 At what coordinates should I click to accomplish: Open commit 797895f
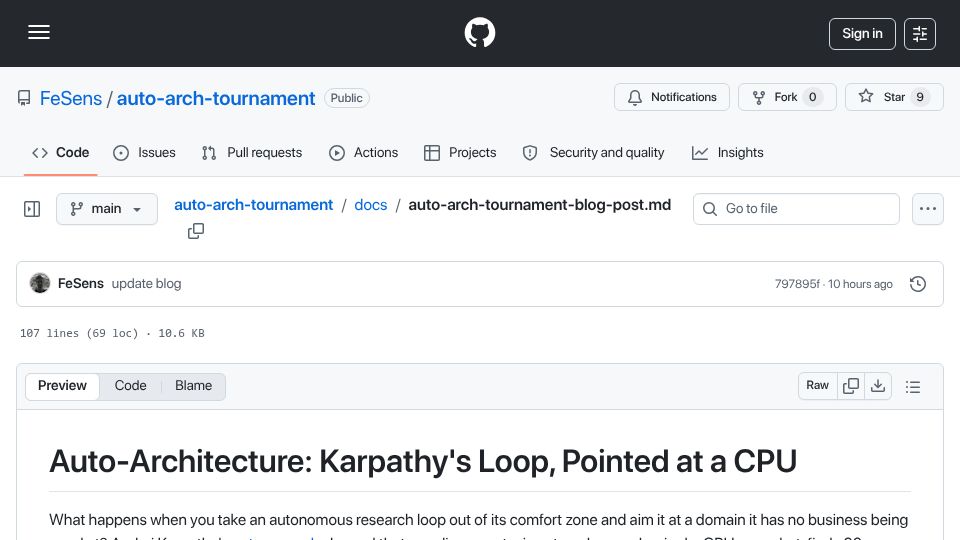click(797, 284)
